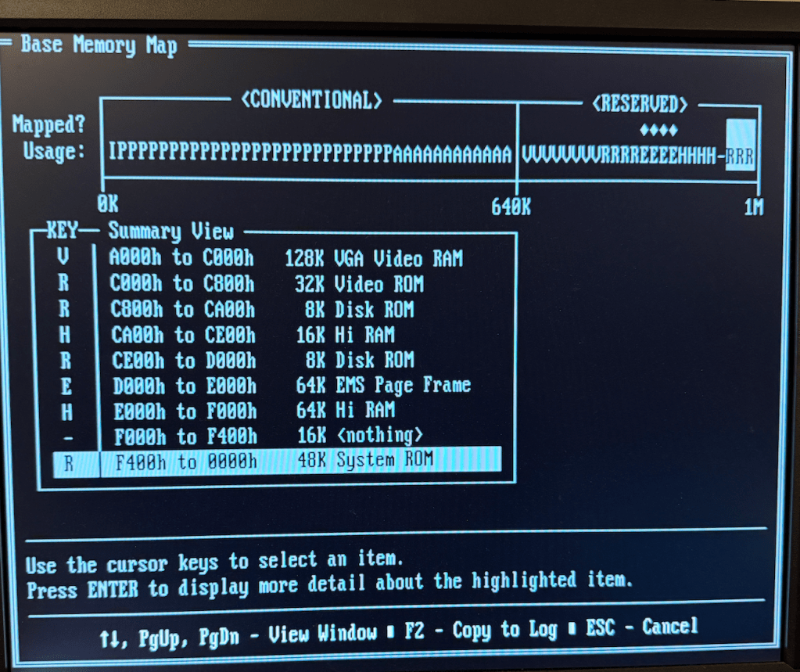800x672 pixels.
Task: Click the diamond markers under RESERVED
Action: (x=658, y=130)
